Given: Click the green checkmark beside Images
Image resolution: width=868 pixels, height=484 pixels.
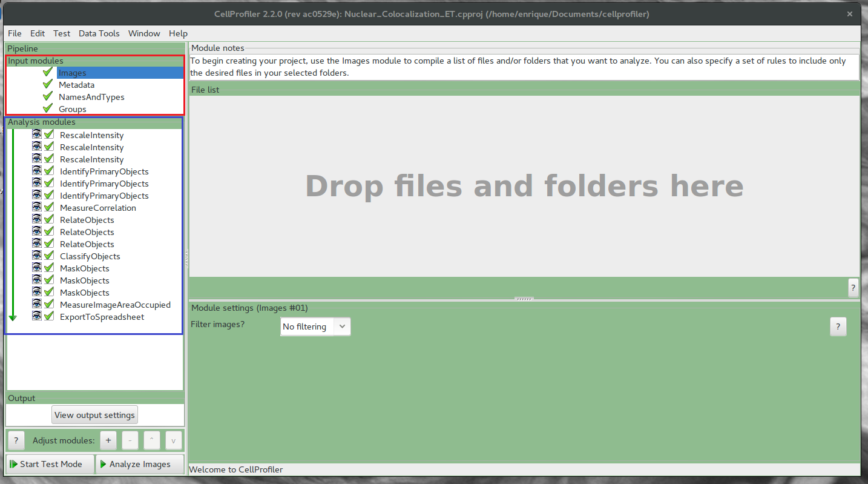Looking at the screenshot, I should 48,72.
